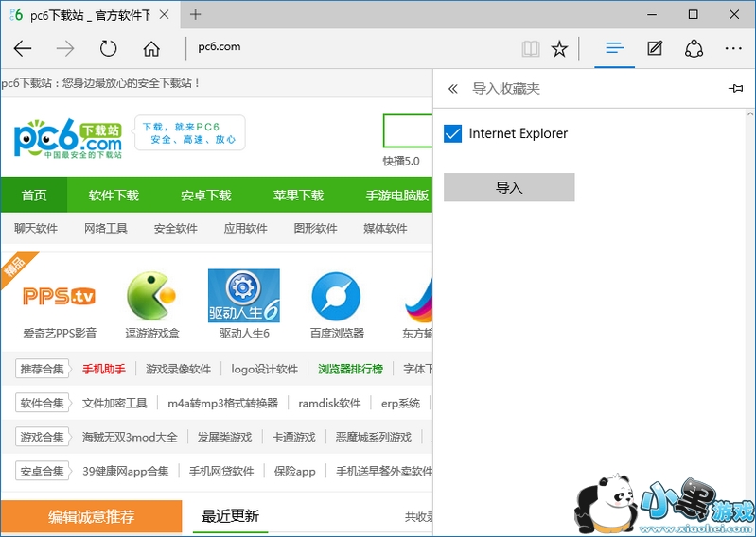Open the 苹果下载 navigation item
Image resolution: width=756 pixels, height=537 pixels.
point(298,195)
